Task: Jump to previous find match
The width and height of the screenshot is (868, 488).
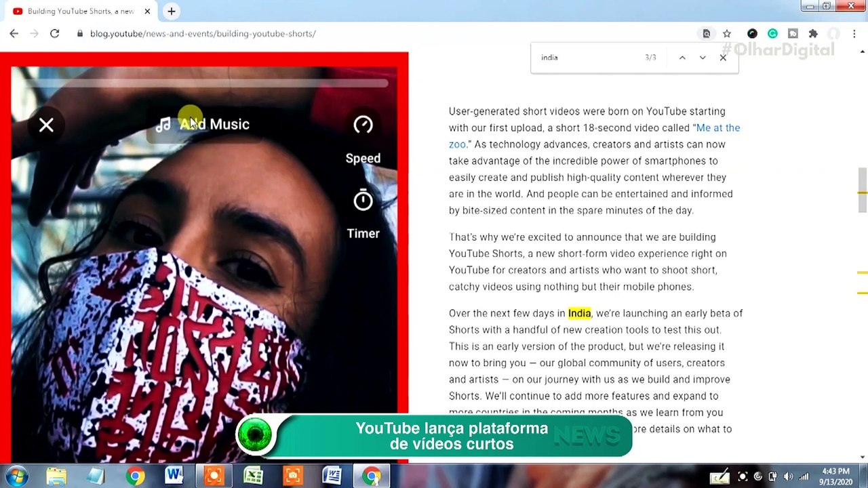Action: (x=682, y=58)
